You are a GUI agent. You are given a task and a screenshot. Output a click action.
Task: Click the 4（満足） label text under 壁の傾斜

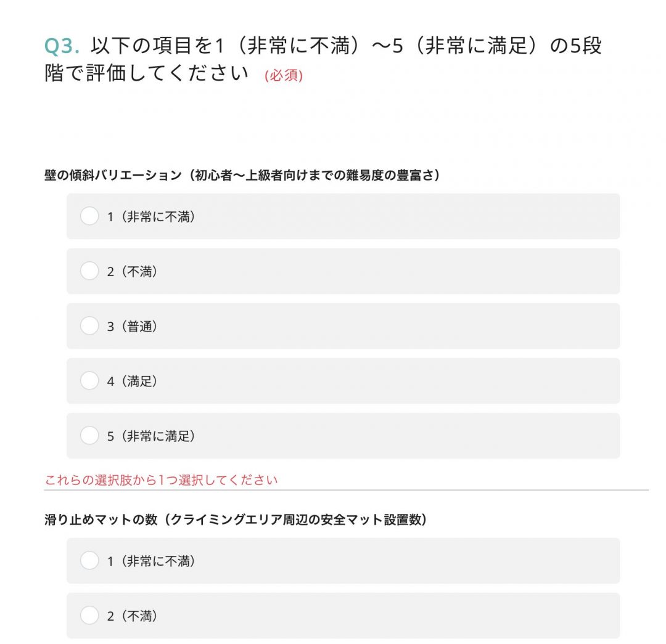coord(133,381)
